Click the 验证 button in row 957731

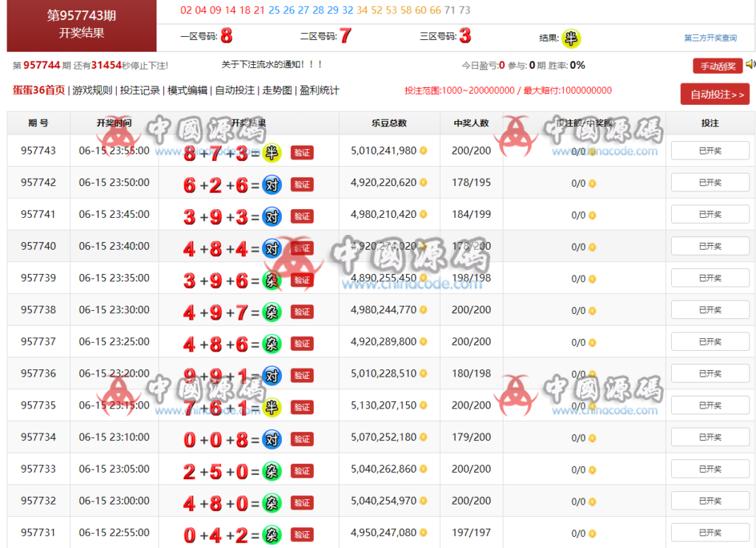click(x=302, y=535)
